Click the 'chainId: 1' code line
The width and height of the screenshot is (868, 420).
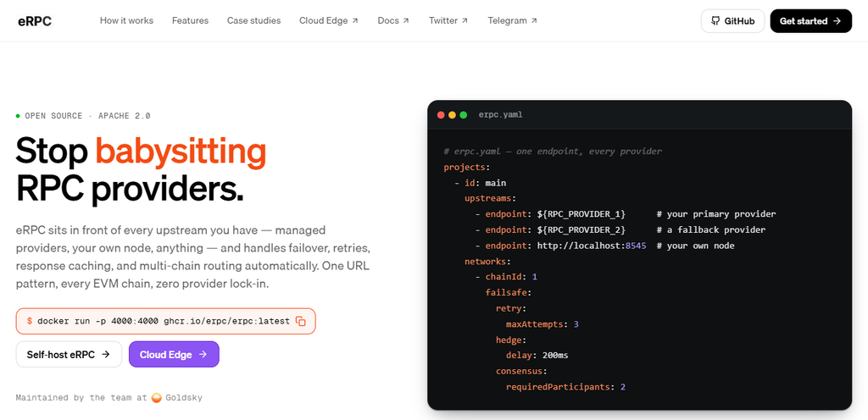(506, 276)
